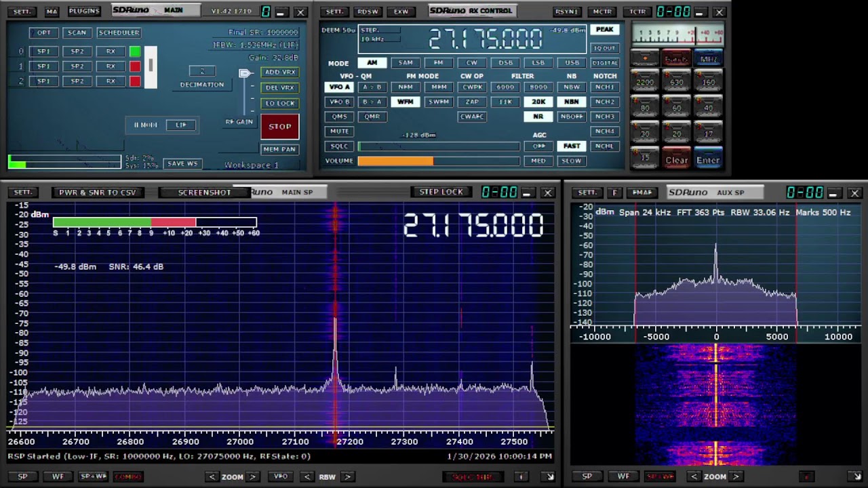Toggle STEP LOCK in Main SP
868x488 pixels.
tap(441, 192)
